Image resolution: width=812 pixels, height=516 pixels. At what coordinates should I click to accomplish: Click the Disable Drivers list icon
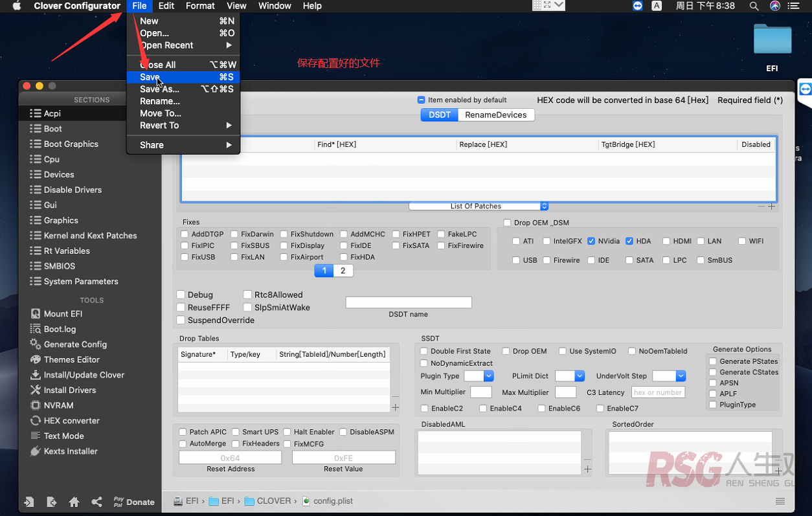click(x=36, y=190)
